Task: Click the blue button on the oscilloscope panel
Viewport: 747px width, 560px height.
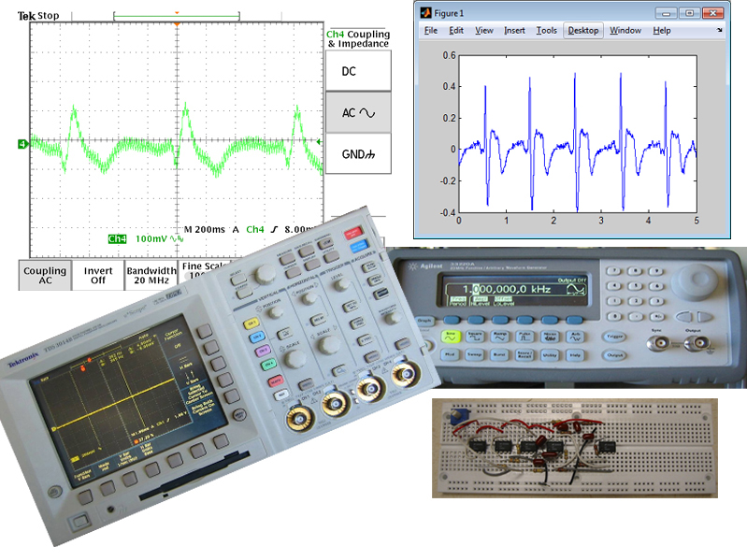Action: pyautogui.click(x=359, y=246)
